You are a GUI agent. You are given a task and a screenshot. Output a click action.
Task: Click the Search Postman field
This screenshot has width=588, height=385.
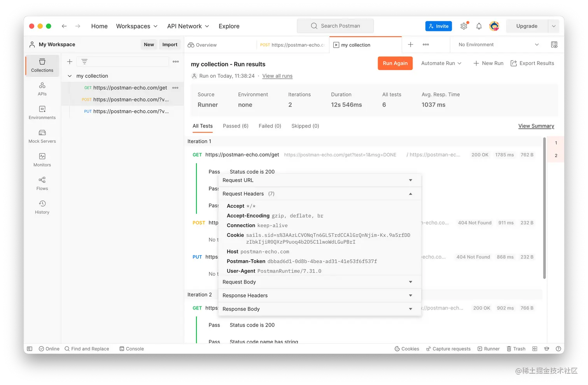coord(335,26)
